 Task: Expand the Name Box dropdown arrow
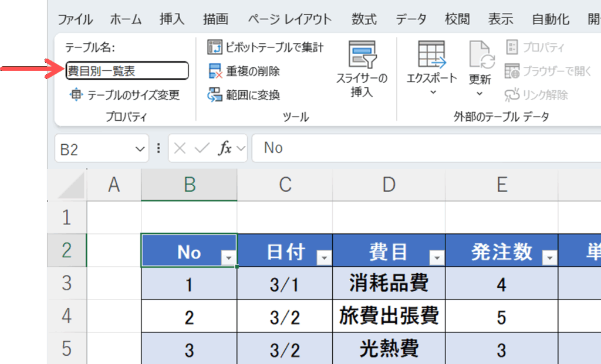(x=140, y=149)
